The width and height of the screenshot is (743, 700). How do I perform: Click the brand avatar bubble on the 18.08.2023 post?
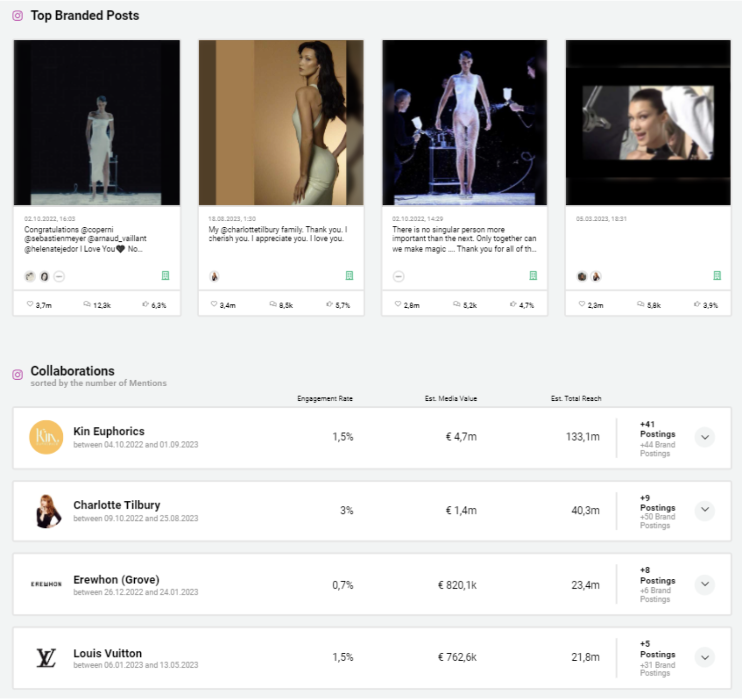tap(215, 276)
